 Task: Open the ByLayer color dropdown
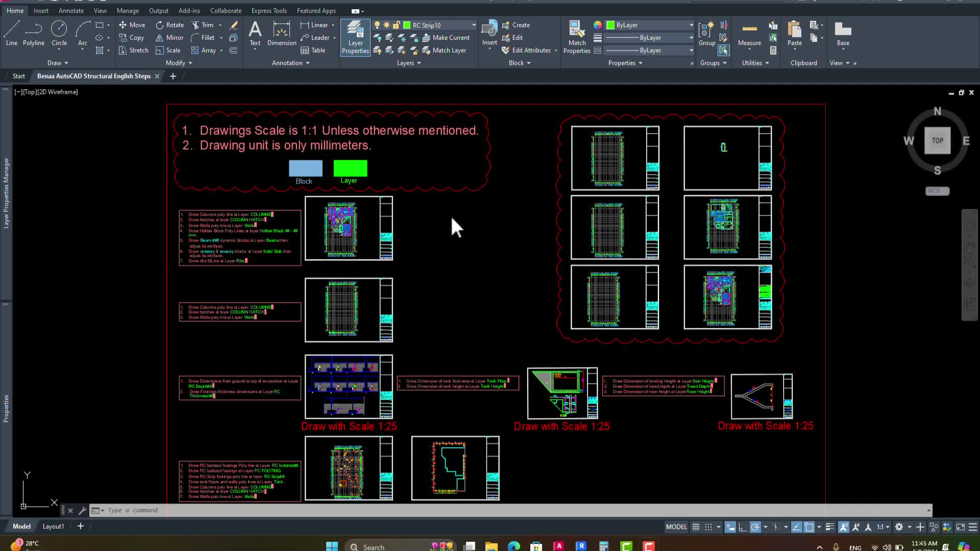[691, 25]
